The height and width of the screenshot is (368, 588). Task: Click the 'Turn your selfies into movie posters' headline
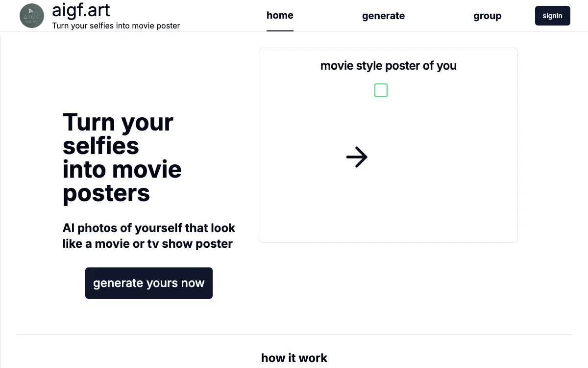[x=122, y=158]
